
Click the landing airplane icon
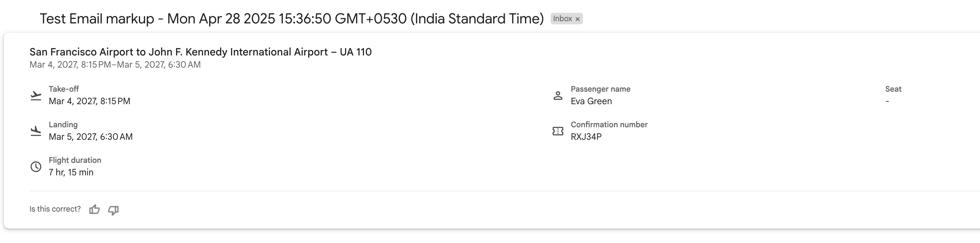coord(36,131)
